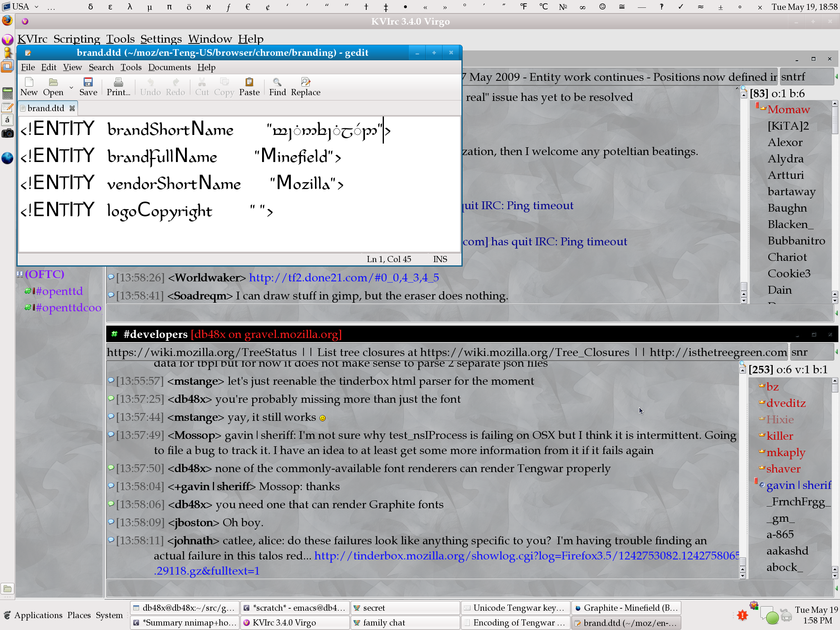Open the calculator from the left panel
The image size is (840, 630).
[x=7, y=93]
